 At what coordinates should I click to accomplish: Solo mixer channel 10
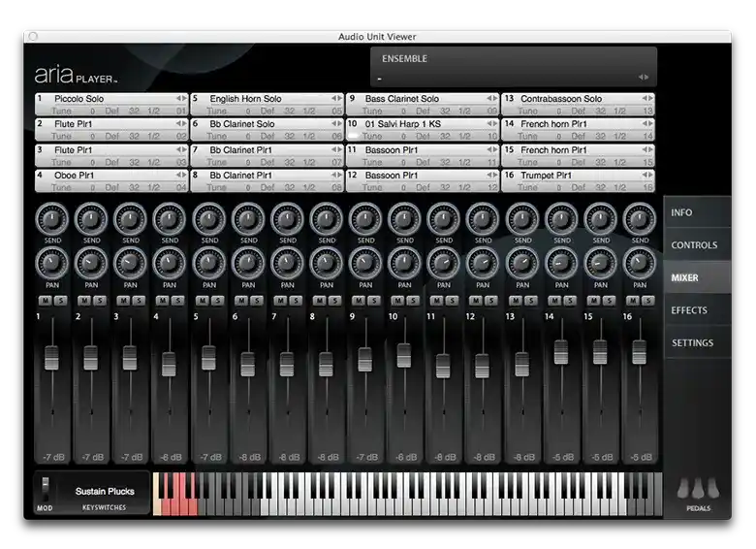pos(412,301)
